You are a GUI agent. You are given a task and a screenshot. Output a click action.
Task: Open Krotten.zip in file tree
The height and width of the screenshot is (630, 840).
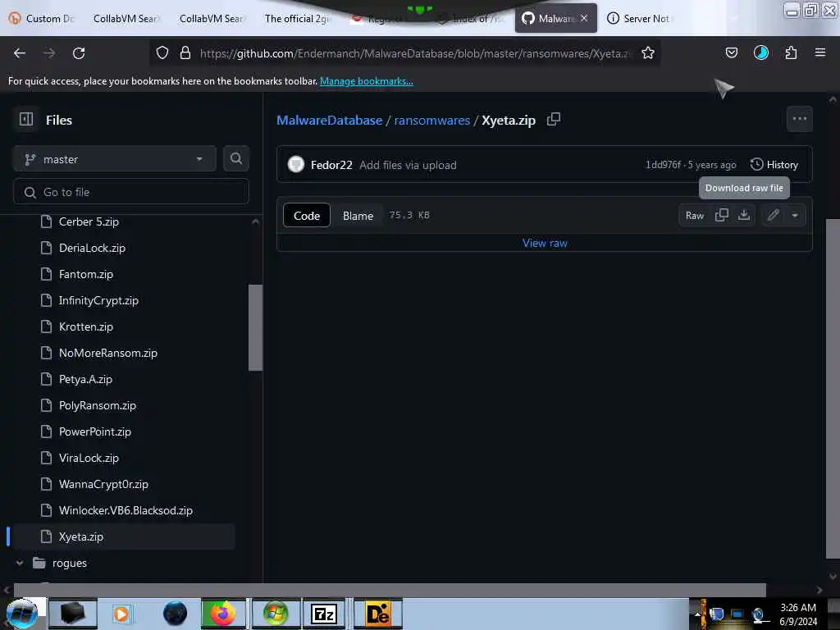pos(85,326)
